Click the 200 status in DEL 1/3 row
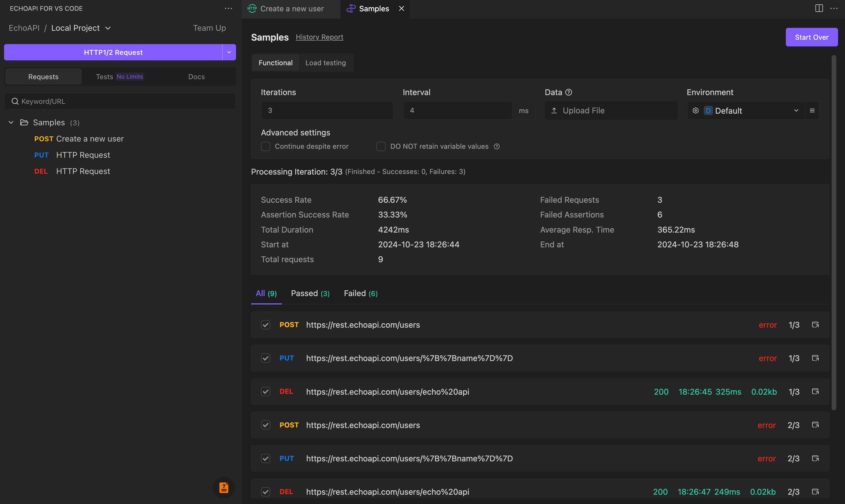Screen dimensions: 845x504 click(x=661, y=391)
